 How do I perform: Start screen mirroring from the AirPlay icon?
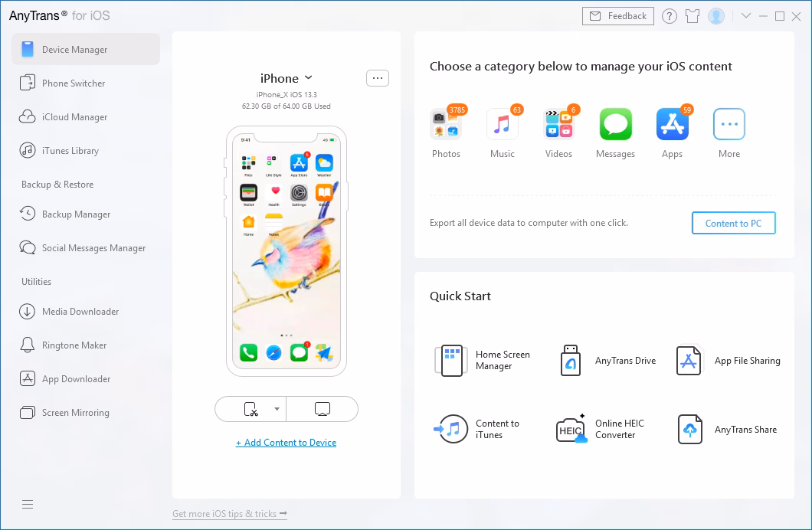(x=322, y=409)
